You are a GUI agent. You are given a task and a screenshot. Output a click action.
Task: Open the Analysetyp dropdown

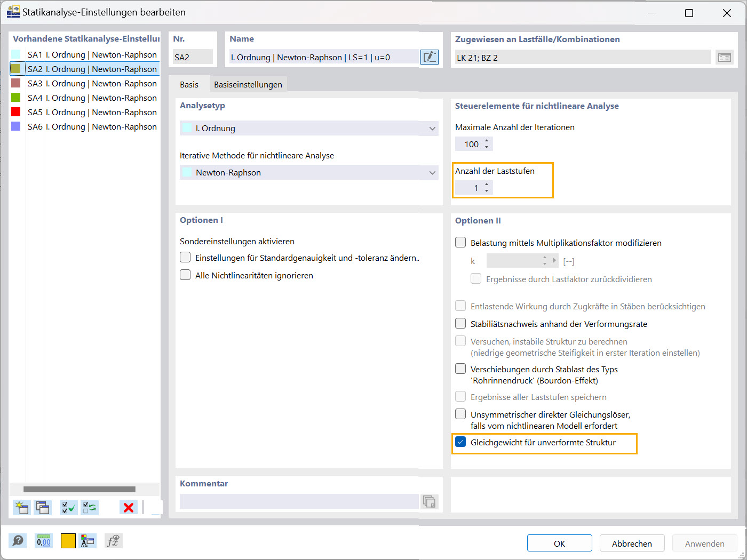(432, 128)
